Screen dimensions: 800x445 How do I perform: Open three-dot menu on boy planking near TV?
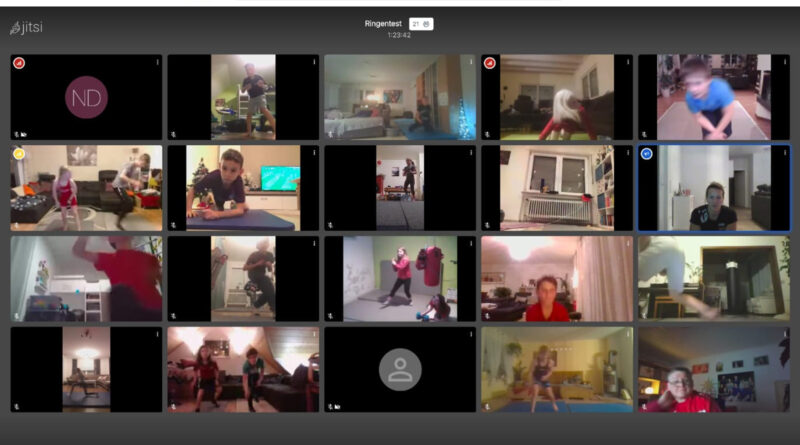pos(314,153)
